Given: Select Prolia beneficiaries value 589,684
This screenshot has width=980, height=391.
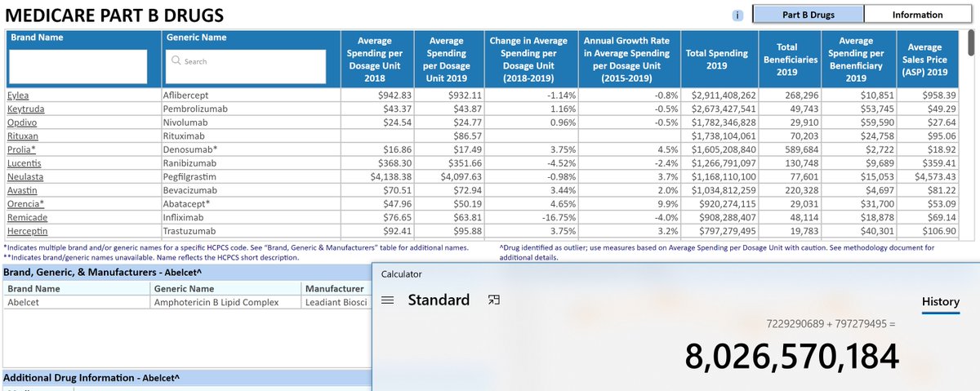Looking at the screenshot, I should [803, 150].
